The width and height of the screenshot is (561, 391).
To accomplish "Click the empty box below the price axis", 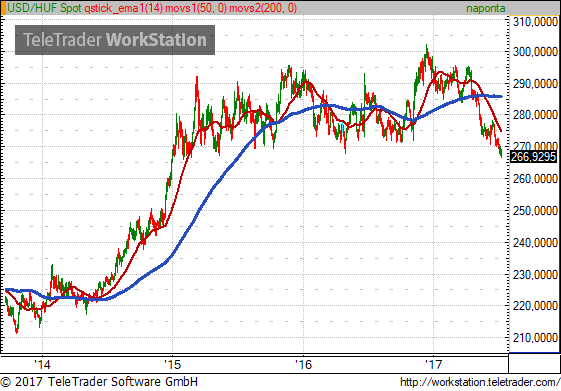I will coord(534,363).
